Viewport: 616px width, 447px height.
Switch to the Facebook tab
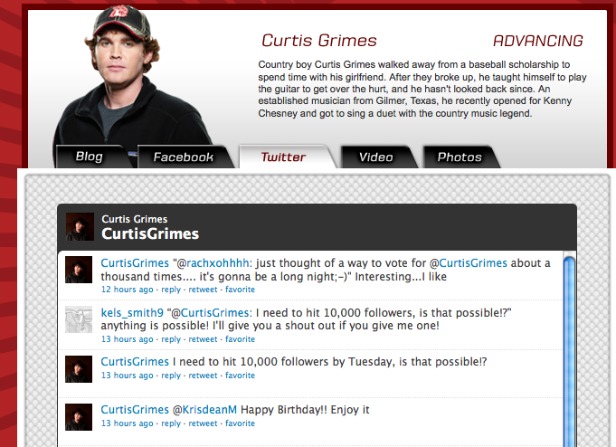183,157
